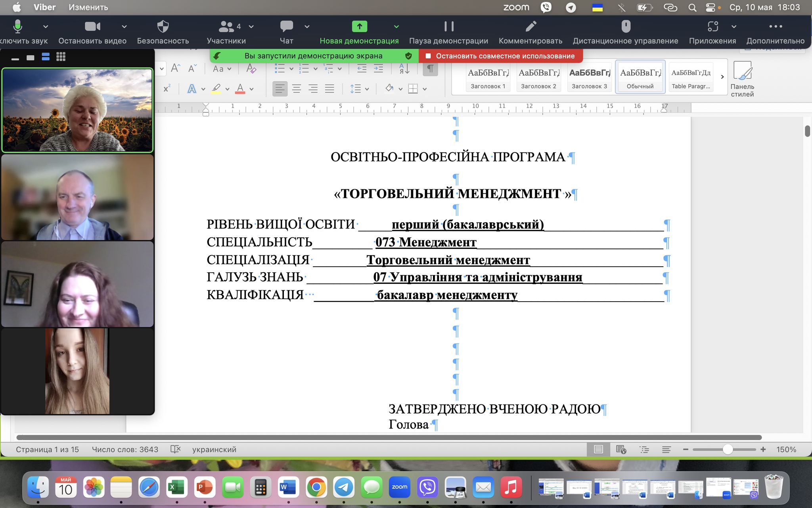Center align the text
The image size is (812, 508).
[296, 89]
